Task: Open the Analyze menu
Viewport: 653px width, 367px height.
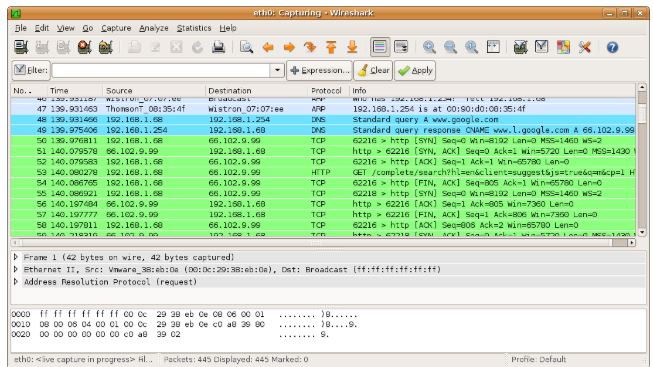Action: click(x=154, y=28)
